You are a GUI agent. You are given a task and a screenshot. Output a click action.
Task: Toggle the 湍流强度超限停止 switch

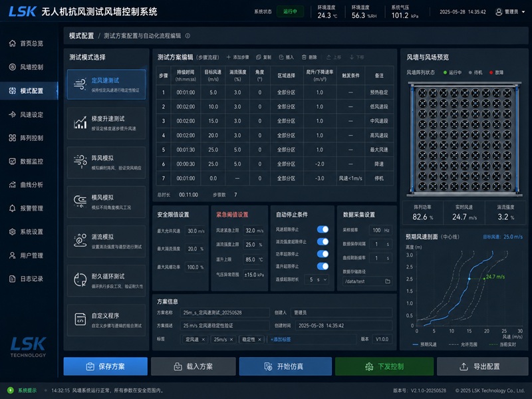[323, 241]
